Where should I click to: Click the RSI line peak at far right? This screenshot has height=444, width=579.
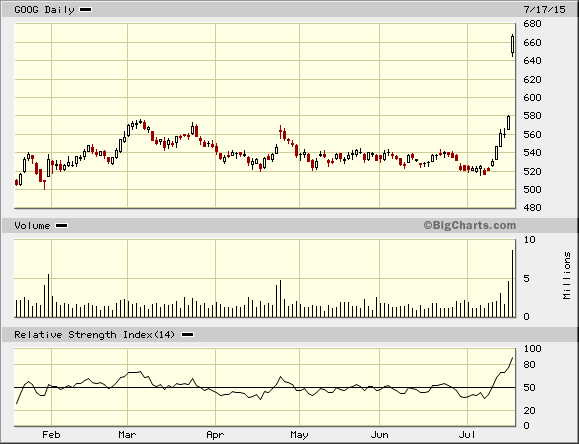point(513,358)
